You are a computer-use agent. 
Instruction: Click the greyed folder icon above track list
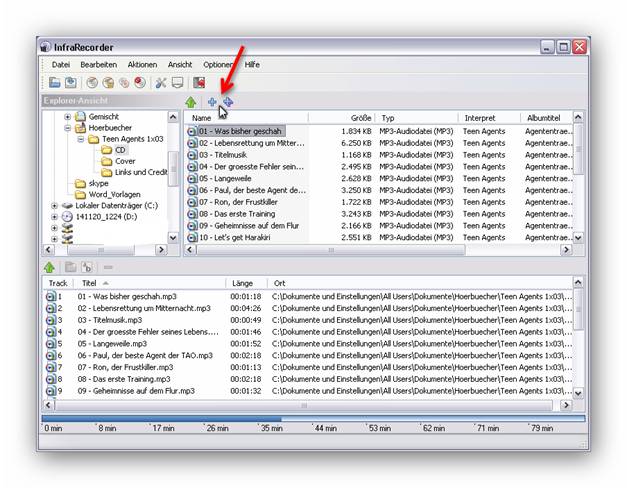(x=71, y=267)
